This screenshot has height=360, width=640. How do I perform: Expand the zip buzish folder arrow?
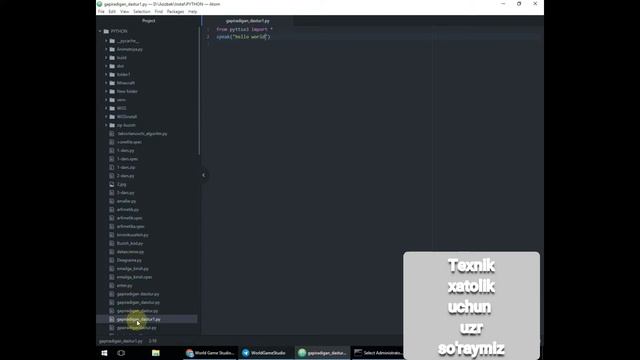click(106, 125)
